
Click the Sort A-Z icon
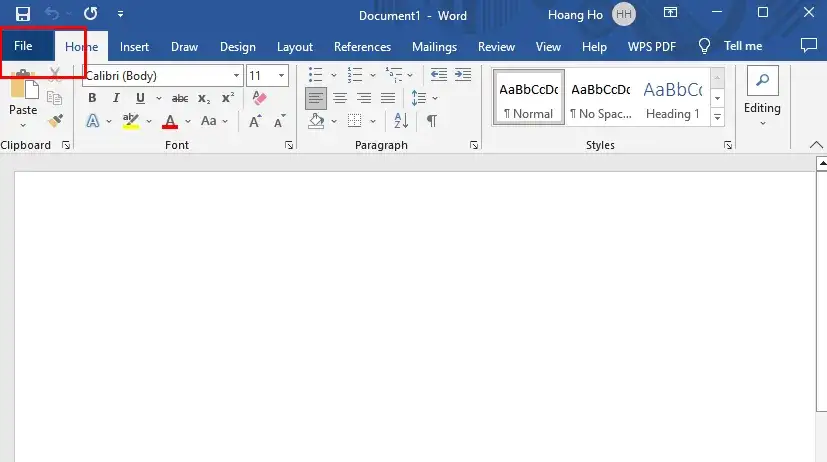(x=401, y=121)
